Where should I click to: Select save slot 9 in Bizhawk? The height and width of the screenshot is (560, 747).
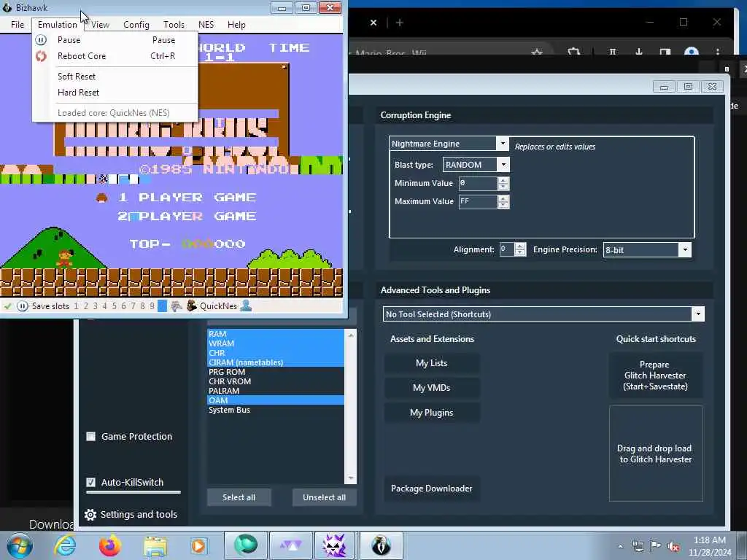(x=152, y=306)
